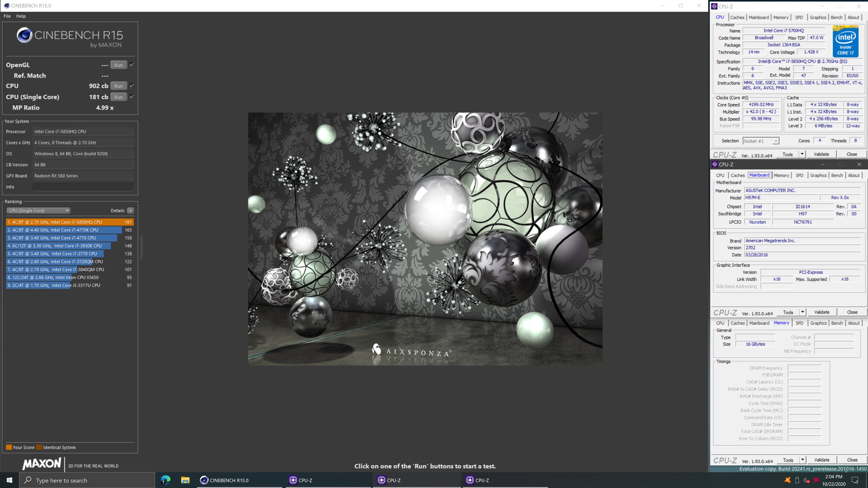
Task: Open Tools dropdown arrow in bottom CPU-Z
Action: coord(803,460)
